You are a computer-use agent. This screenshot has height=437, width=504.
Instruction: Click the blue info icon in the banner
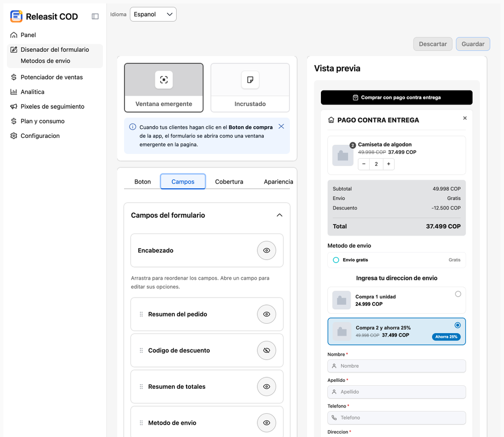click(x=132, y=127)
